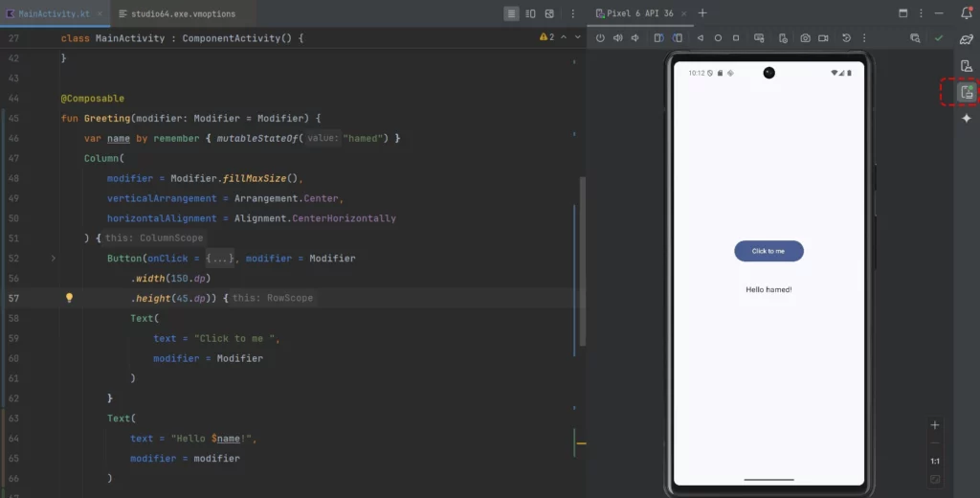The width and height of the screenshot is (980, 498).
Task: Open device UI settings shortcut icon
Action: pyautogui.click(x=783, y=38)
